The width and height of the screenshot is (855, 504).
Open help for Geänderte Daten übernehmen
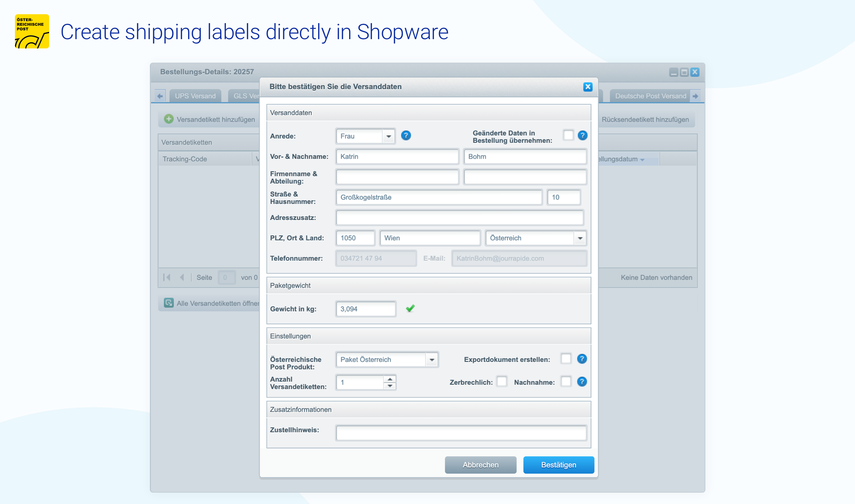click(x=582, y=135)
